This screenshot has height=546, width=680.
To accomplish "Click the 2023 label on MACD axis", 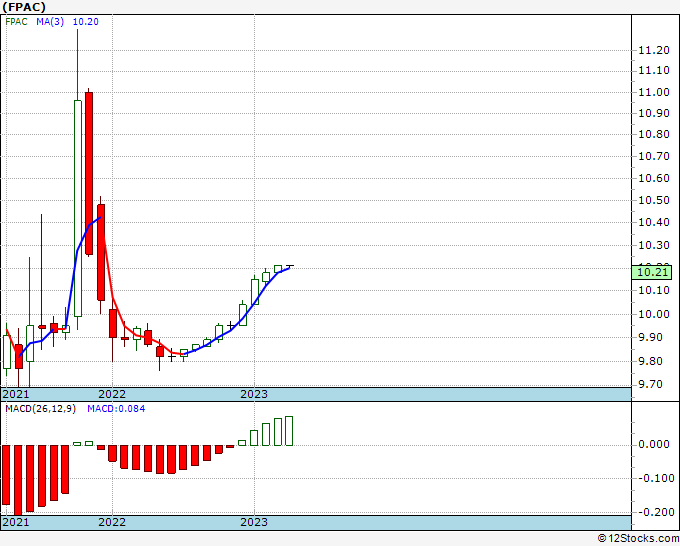I will pos(254,522).
